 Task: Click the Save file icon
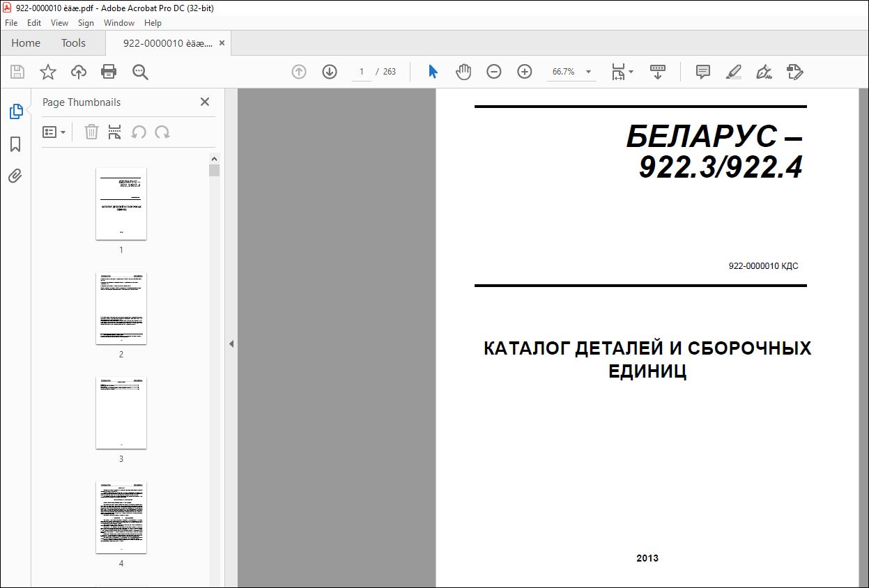click(17, 72)
